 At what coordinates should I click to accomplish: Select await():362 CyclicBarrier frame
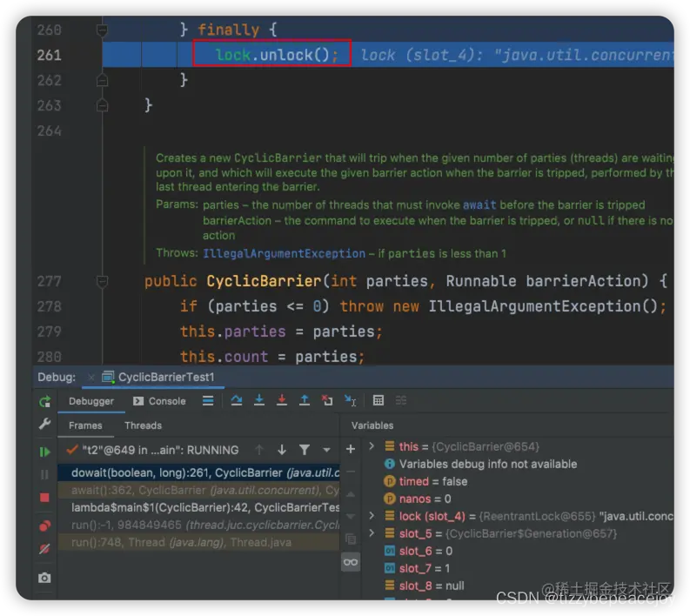198,490
